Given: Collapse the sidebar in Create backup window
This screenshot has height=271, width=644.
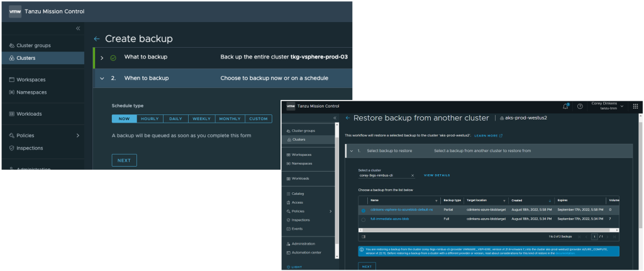Looking at the screenshot, I should point(78,28).
